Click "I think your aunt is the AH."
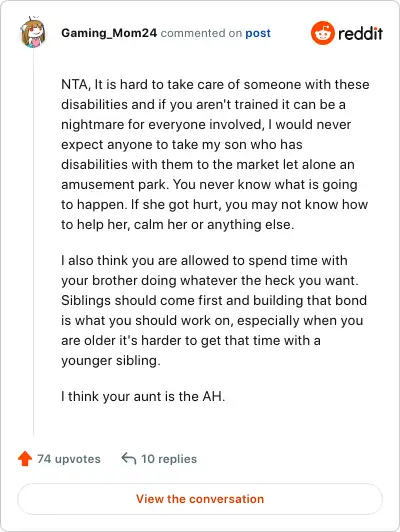The image size is (400, 532). click(143, 396)
